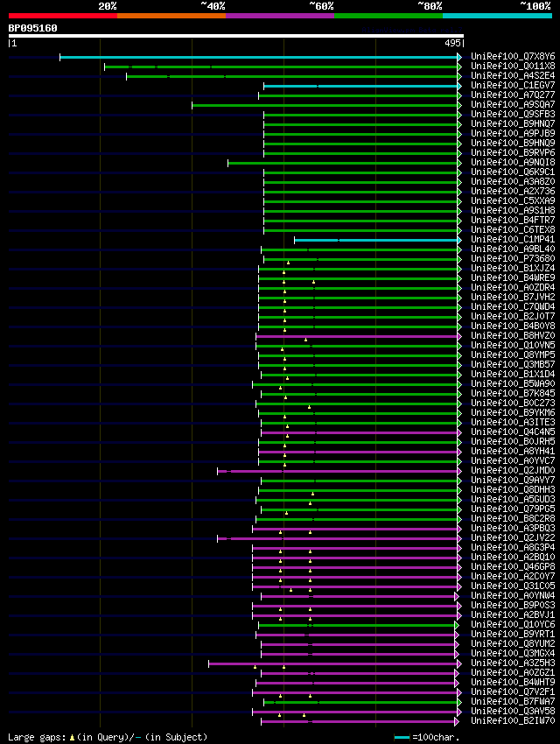Open the UniRef100_B9HNQ7 hit label
The height and width of the screenshot is (744, 560).
click(x=513, y=123)
